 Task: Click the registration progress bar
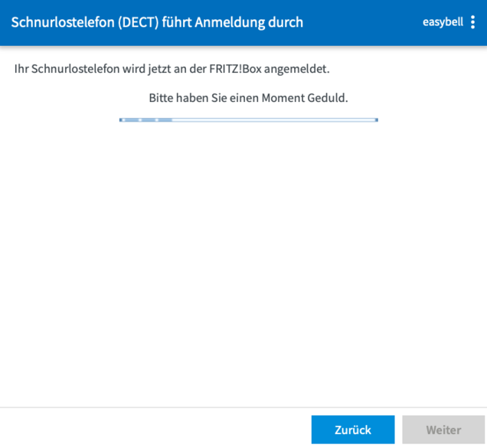point(248,119)
